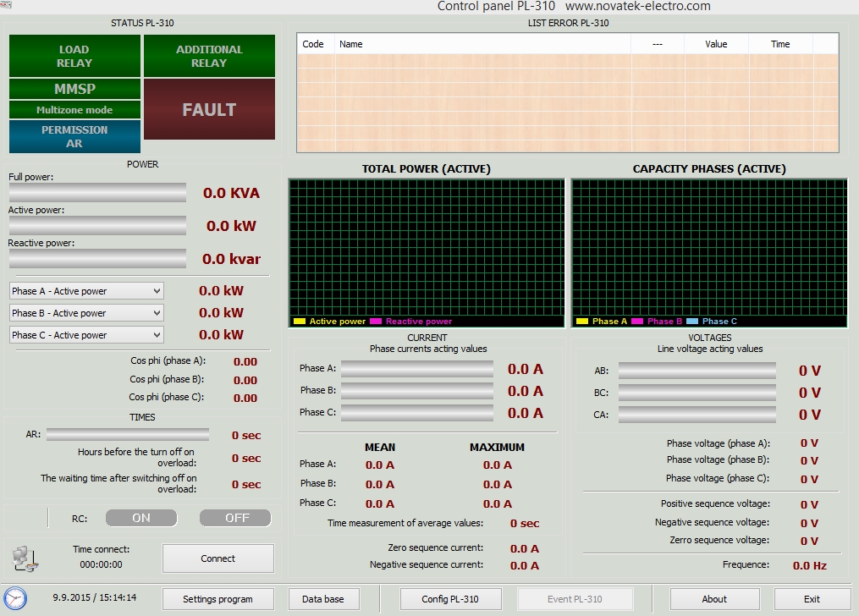The image size is (859, 616).
Task: Click the Name column header
Action: point(482,44)
